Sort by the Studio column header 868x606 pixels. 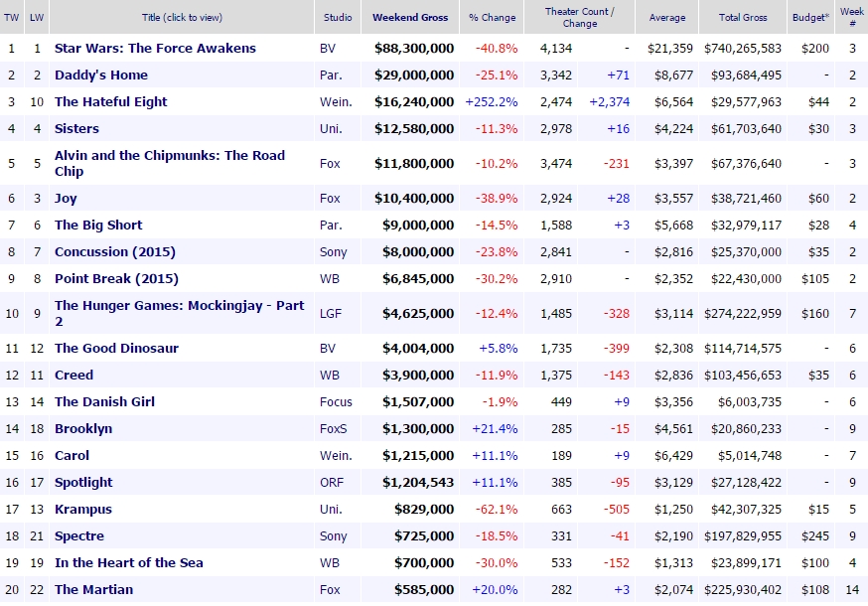coord(338,17)
